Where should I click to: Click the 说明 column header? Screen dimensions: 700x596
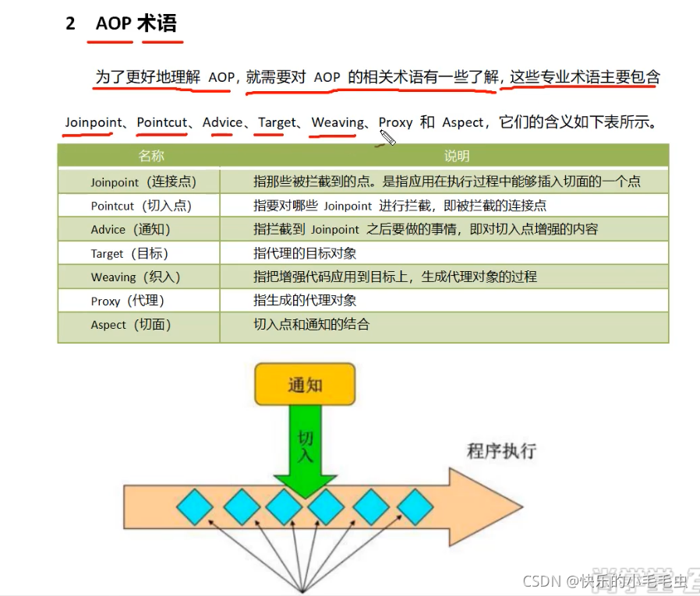tap(456, 155)
